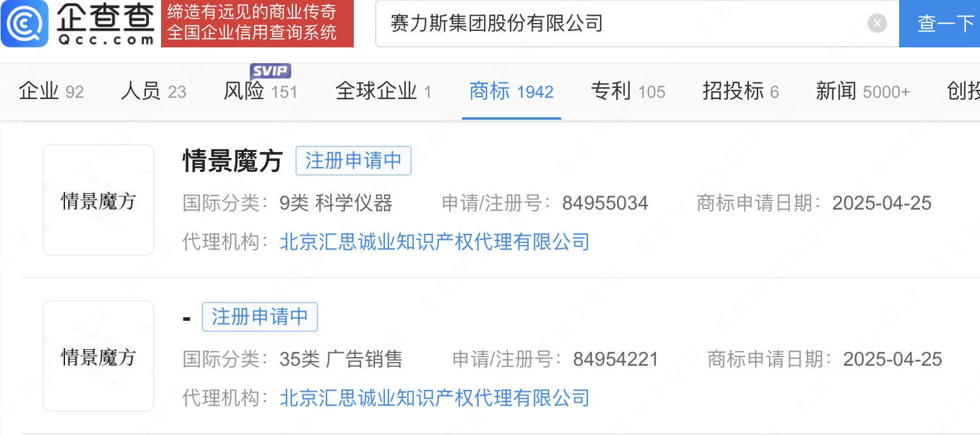Open first 北京汇思诚业知识产权代理有限公司 agency link
Screen dimensions: 980x435
tap(435, 242)
